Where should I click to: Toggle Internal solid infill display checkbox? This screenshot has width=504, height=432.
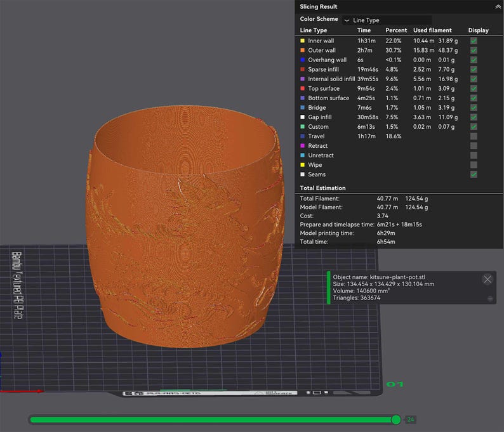tap(474, 79)
